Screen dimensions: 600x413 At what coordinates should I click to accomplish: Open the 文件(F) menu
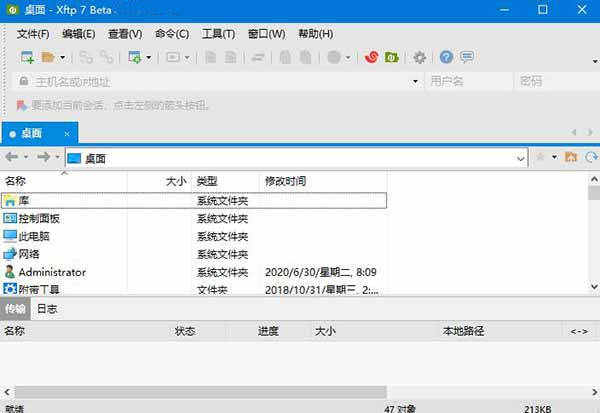coord(33,34)
